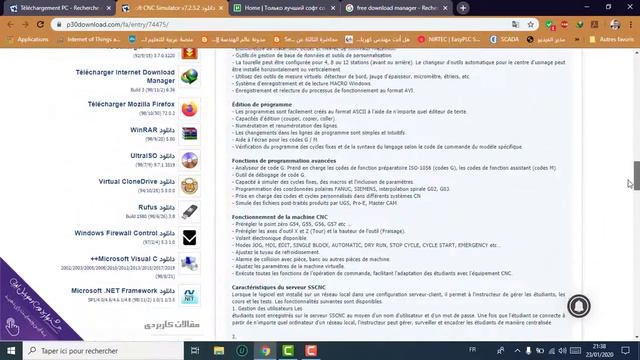Open the Windows notification center

coord(625,351)
